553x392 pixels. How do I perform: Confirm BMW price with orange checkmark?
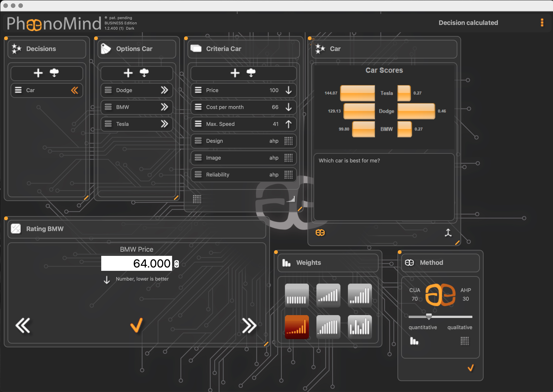point(136,325)
